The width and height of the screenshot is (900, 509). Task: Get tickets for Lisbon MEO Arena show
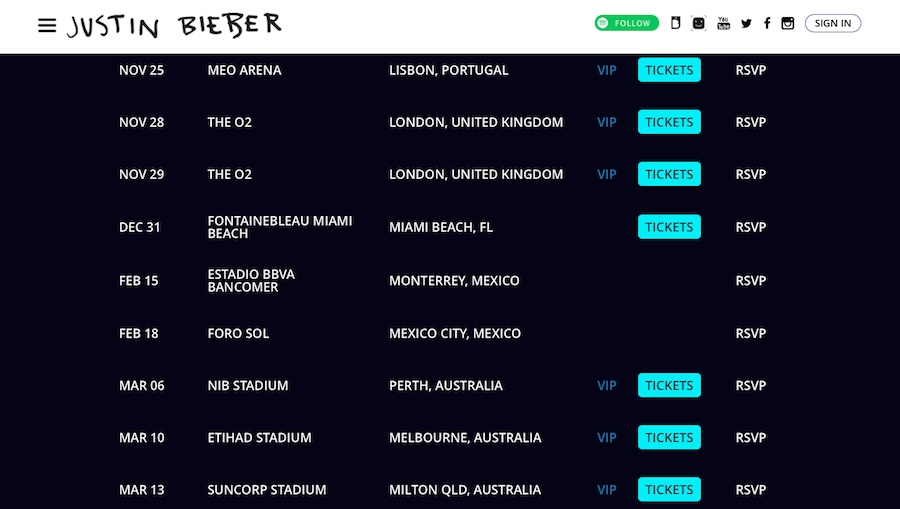click(669, 70)
